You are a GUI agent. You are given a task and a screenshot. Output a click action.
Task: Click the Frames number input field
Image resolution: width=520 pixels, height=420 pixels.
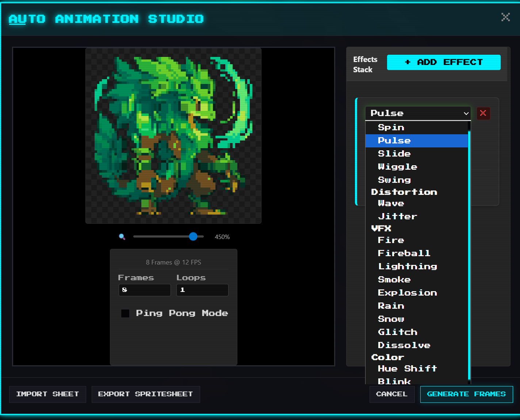coord(145,290)
